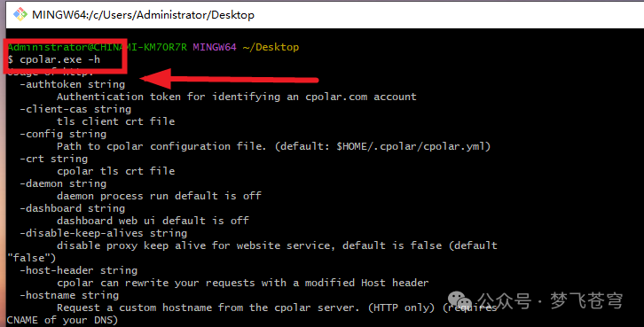Click the -host-header string flag
Image resolution: width=644 pixels, height=327 pixels.
78,270
